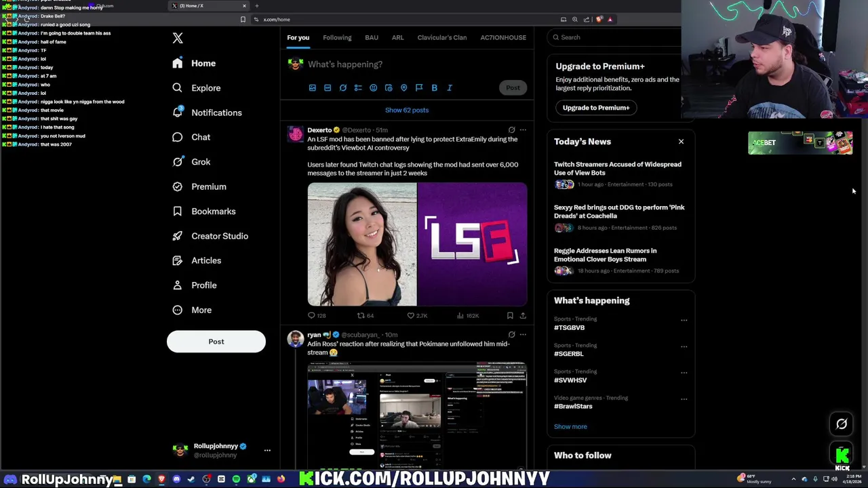Toggle bold text formatting

434,87
